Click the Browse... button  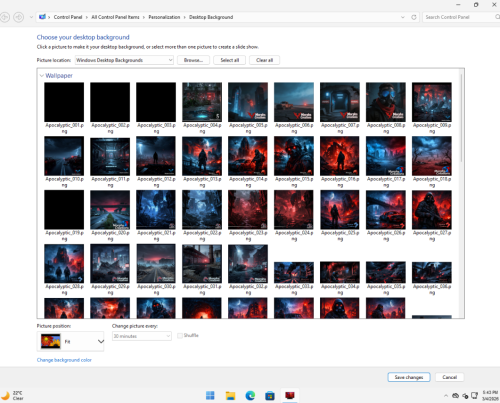tap(193, 60)
